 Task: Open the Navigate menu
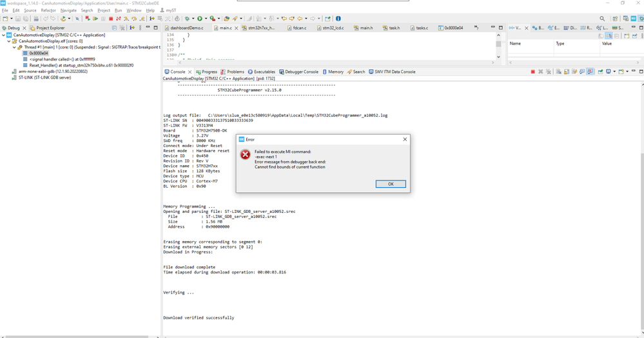click(68, 10)
